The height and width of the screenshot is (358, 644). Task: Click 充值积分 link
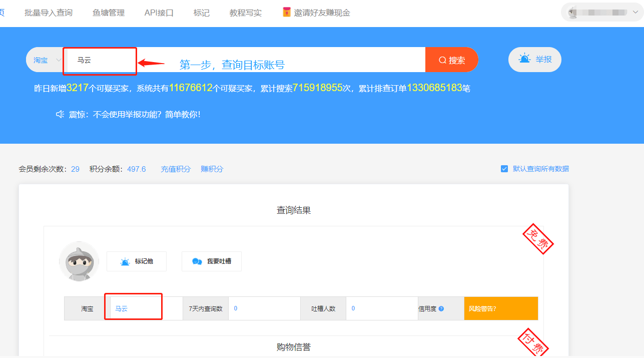click(x=176, y=169)
